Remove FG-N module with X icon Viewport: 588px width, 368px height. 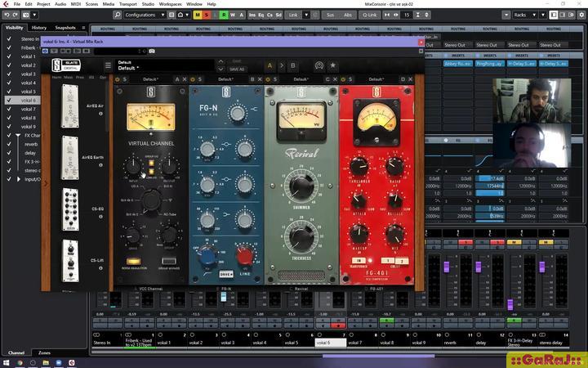(260, 79)
